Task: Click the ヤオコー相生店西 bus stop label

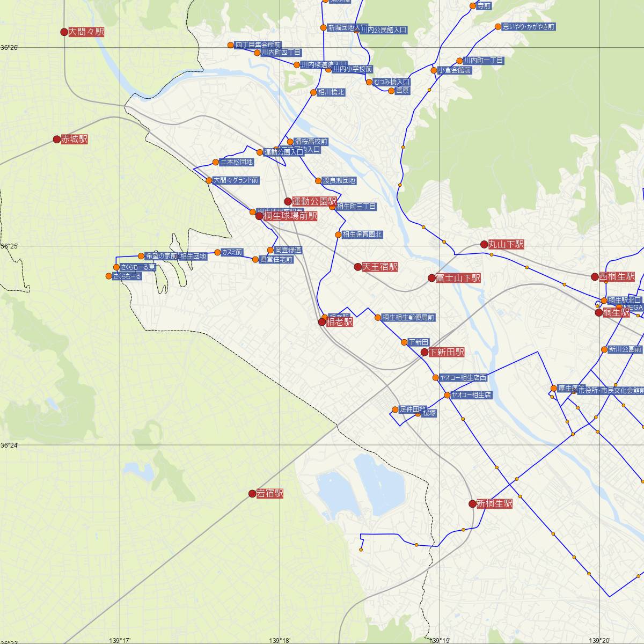Action: (463, 378)
